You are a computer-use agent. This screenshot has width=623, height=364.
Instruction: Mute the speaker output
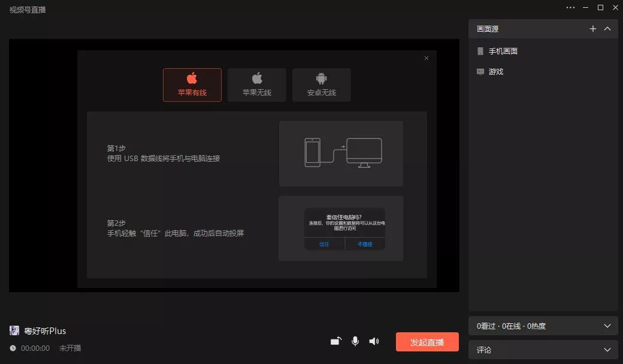[x=374, y=341]
